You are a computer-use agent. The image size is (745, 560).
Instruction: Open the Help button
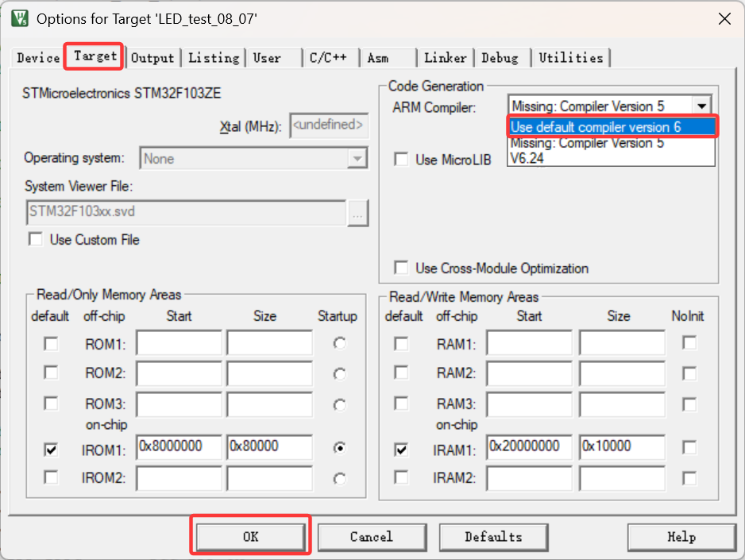[x=681, y=537]
